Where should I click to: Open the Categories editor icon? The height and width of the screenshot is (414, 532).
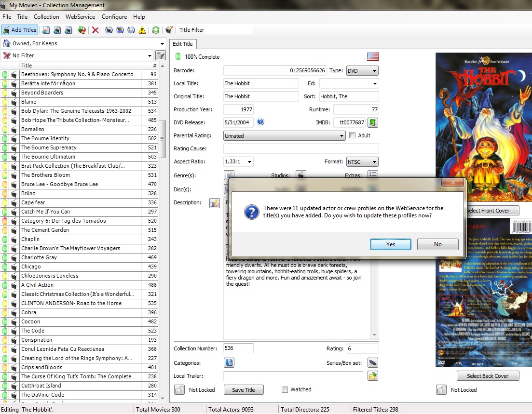point(229,363)
